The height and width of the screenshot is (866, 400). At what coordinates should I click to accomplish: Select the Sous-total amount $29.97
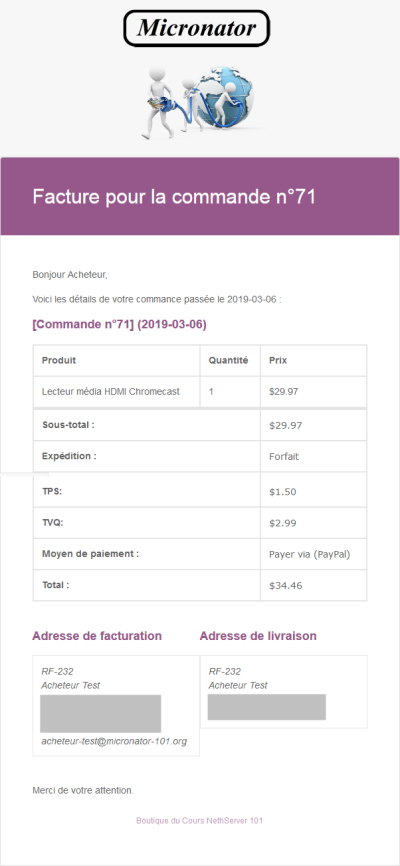coord(286,425)
